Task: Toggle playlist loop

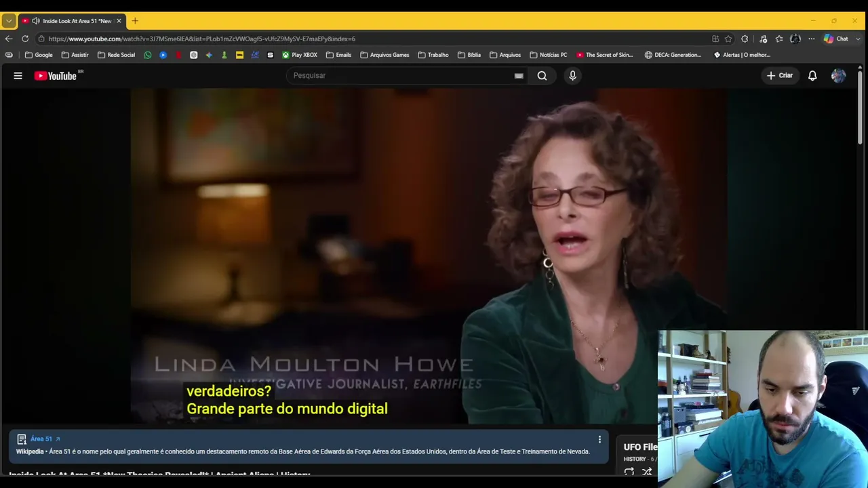Action: tap(629, 472)
